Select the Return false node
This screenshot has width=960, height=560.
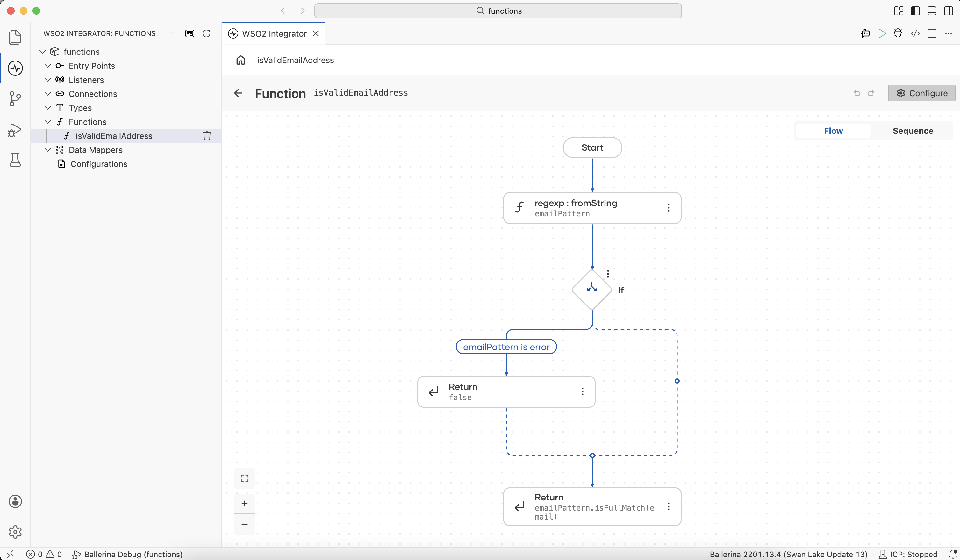506,391
